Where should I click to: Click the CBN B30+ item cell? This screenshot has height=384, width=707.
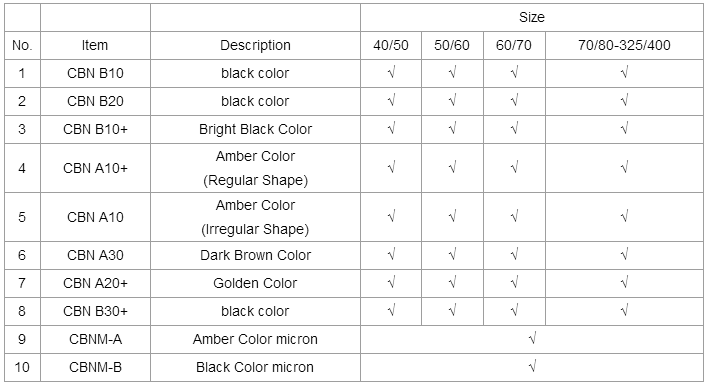coord(95,311)
